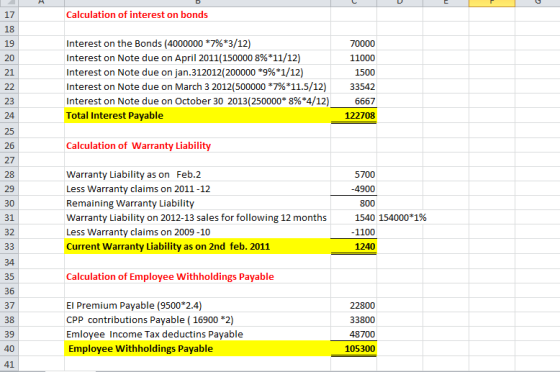Select 'Current Warranty Liability as on 2nd feb. 2011'
This screenshot has height=372, width=560.
(x=197, y=247)
